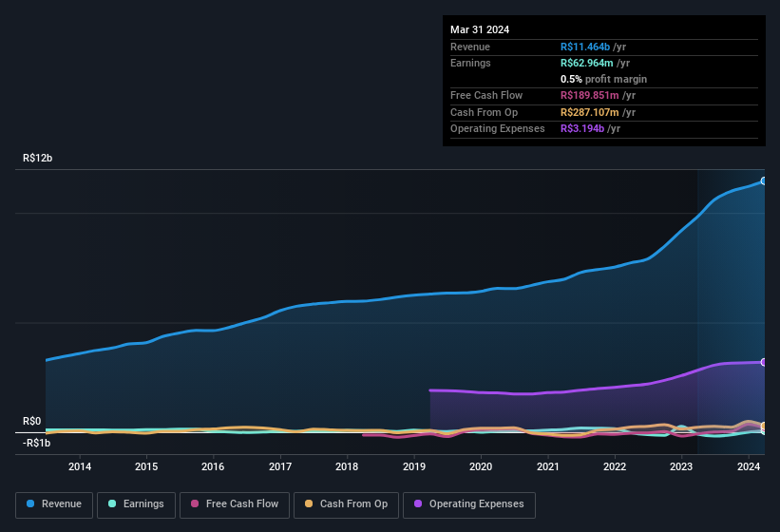780x532 pixels.
Task: Click the Operating Expenses end point marker
Action: click(x=764, y=362)
